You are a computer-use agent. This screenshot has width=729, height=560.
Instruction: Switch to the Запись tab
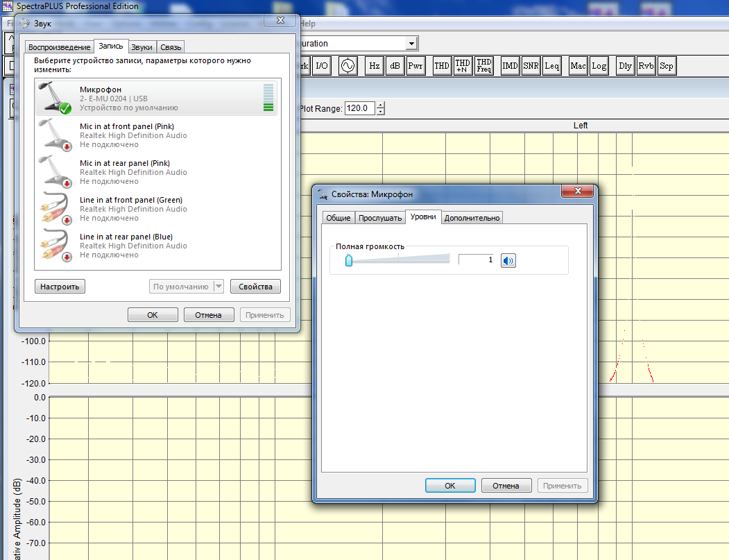111,46
